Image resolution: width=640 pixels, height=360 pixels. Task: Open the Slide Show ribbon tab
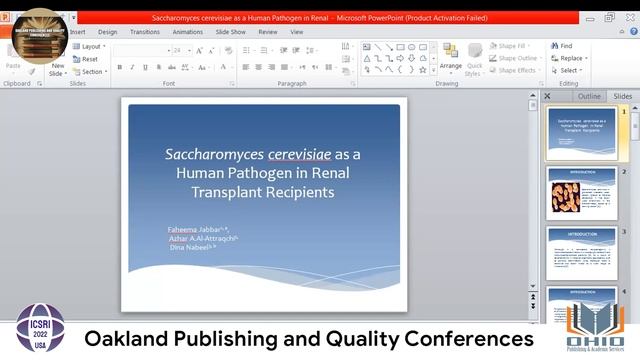click(x=231, y=32)
